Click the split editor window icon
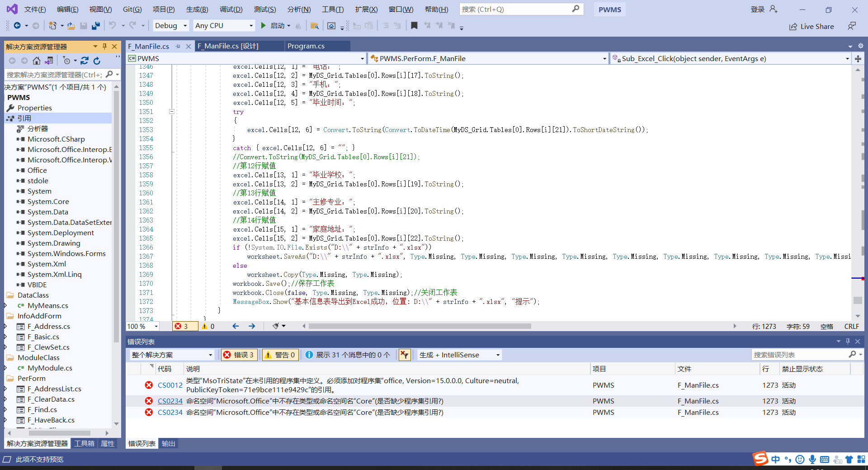Viewport: 868px width, 470px height. click(858, 58)
